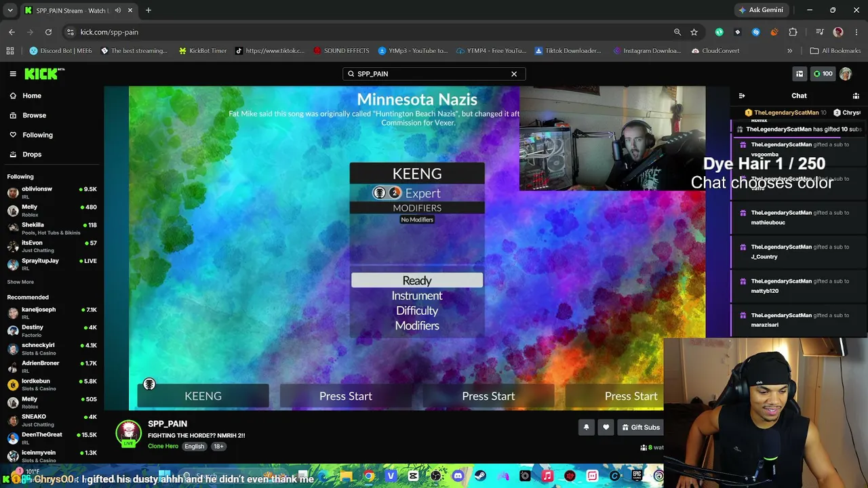The width and height of the screenshot is (868, 488).
Task: Open the Chrome apps grid shortcut
Action: tap(10, 51)
